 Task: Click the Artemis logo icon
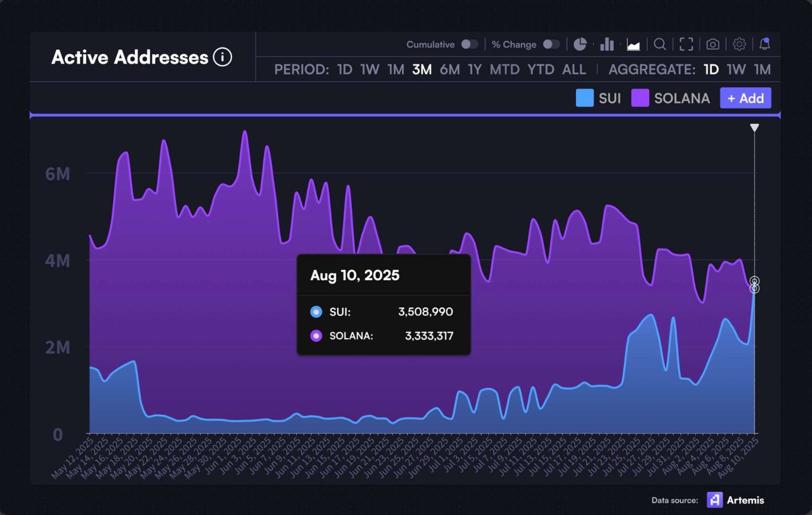coord(715,500)
